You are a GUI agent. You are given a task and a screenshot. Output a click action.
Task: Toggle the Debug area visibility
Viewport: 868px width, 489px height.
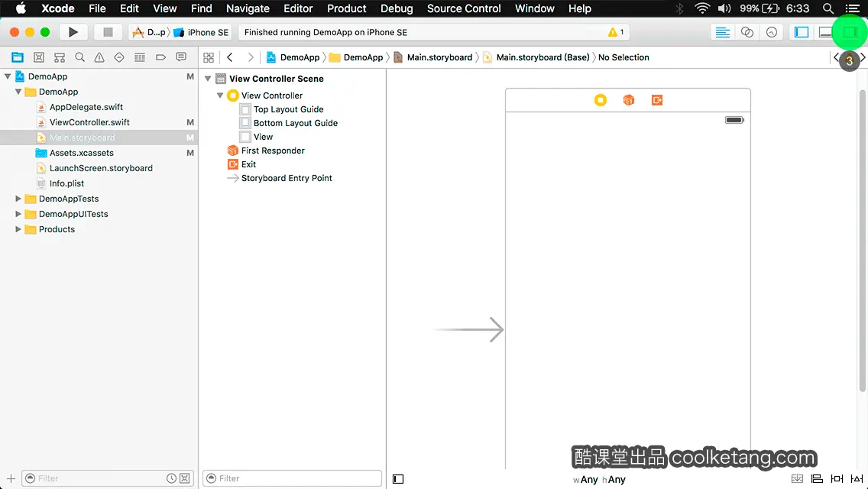tap(825, 32)
